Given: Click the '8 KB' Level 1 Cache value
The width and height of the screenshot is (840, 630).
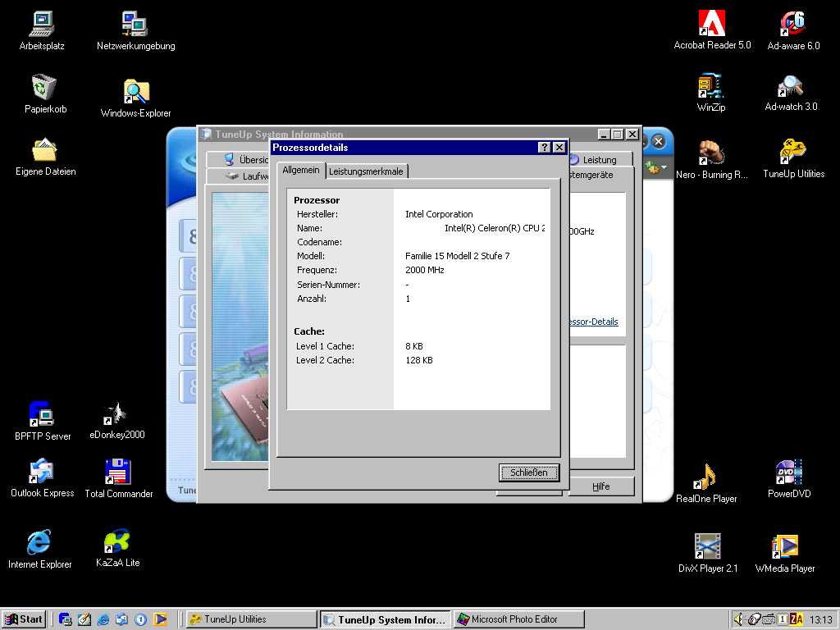Looking at the screenshot, I should pos(414,346).
